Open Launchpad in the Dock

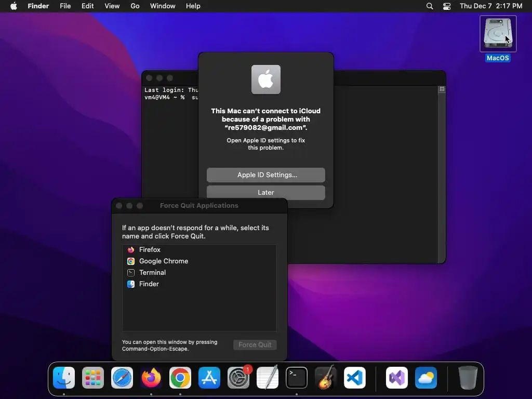click(93, 378)
